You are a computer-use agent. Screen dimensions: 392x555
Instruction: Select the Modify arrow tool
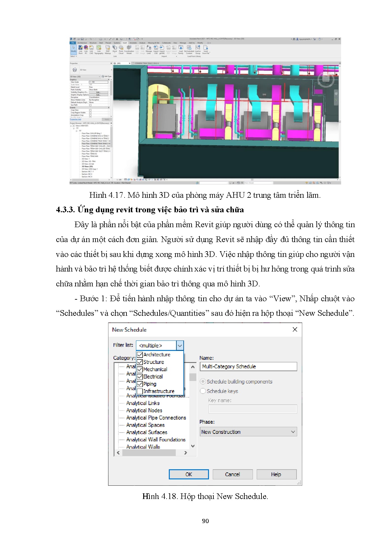click(73, 48)
